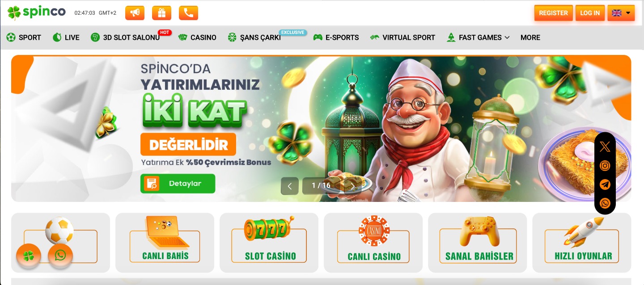Viewport: 644px width, 285px height.
Task: Click the megaphone announcements icon
Action: [135, 13]
